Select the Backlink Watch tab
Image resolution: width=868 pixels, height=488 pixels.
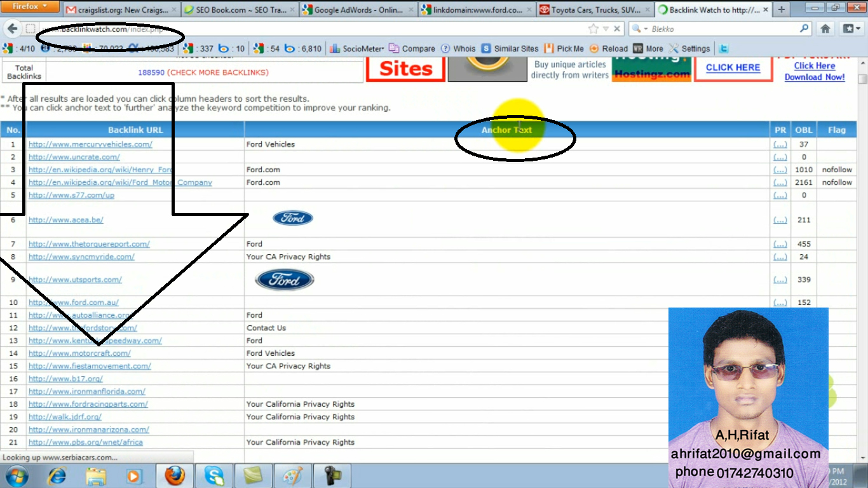(714, 10)
